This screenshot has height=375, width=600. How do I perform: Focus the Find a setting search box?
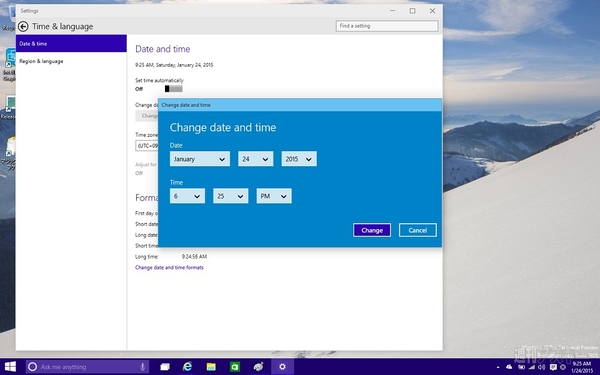click(x=387, y=26)
